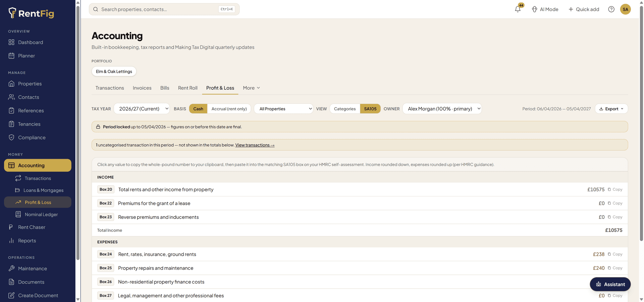The height and width of the screenshot is (302, 644).
Task: Open the All Properties dropdown
Action: click(x=284, y=109)
